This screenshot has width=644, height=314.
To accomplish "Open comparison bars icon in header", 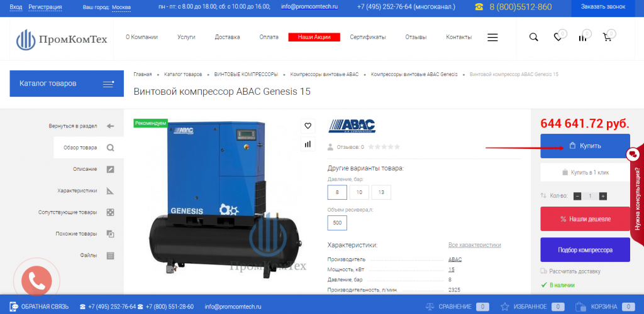I will [582, 38].
